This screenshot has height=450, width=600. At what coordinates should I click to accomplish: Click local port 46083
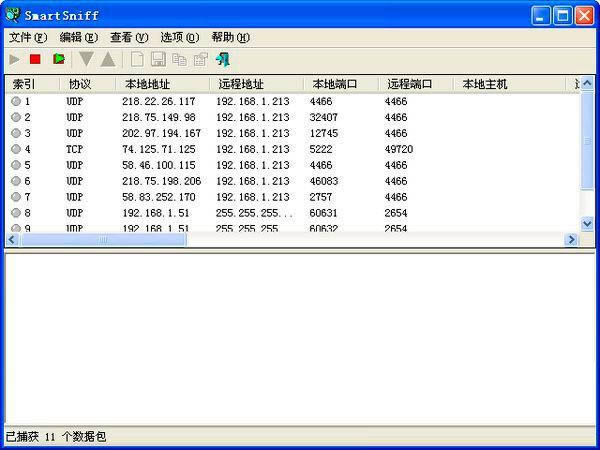[324, 181]
